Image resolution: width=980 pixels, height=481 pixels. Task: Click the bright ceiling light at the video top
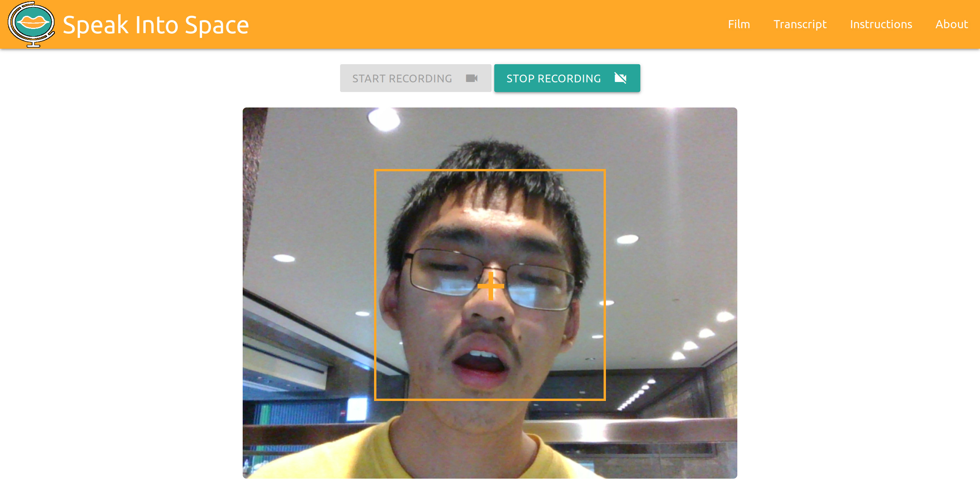pos(384,119)
